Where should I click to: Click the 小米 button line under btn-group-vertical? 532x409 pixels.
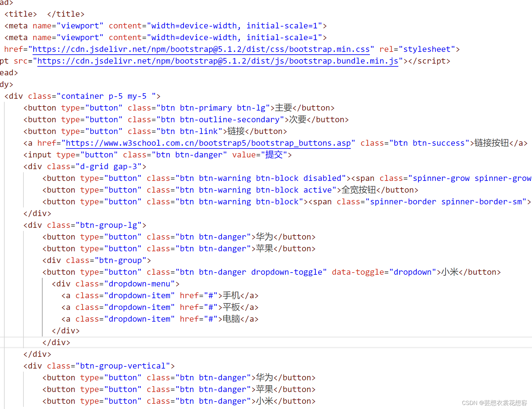pos(179,401)
